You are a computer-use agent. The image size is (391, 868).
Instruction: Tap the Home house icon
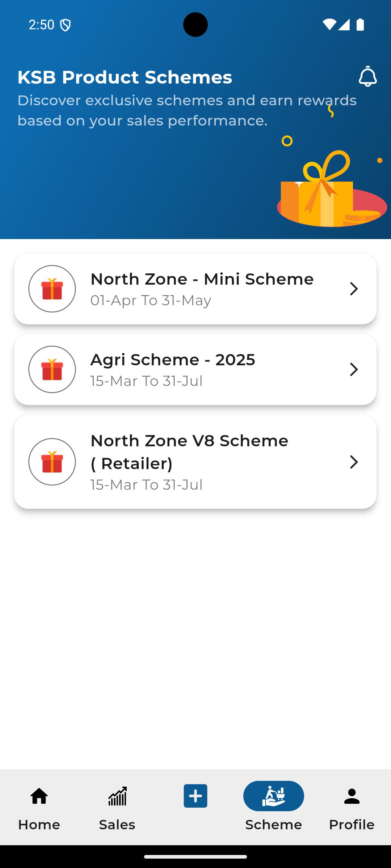coord(39,796)
